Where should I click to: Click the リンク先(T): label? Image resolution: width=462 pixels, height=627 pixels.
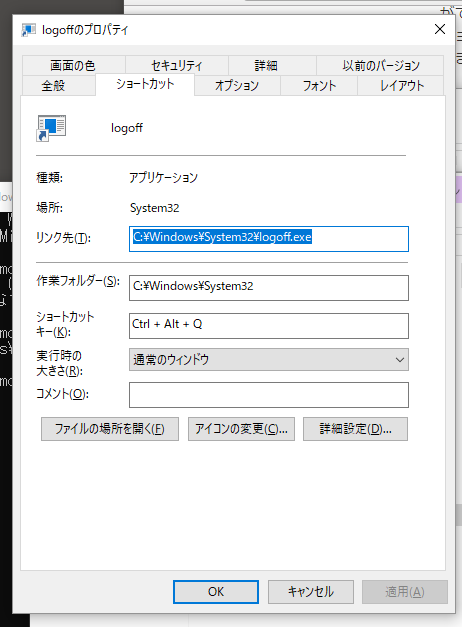tap(64, 238)
